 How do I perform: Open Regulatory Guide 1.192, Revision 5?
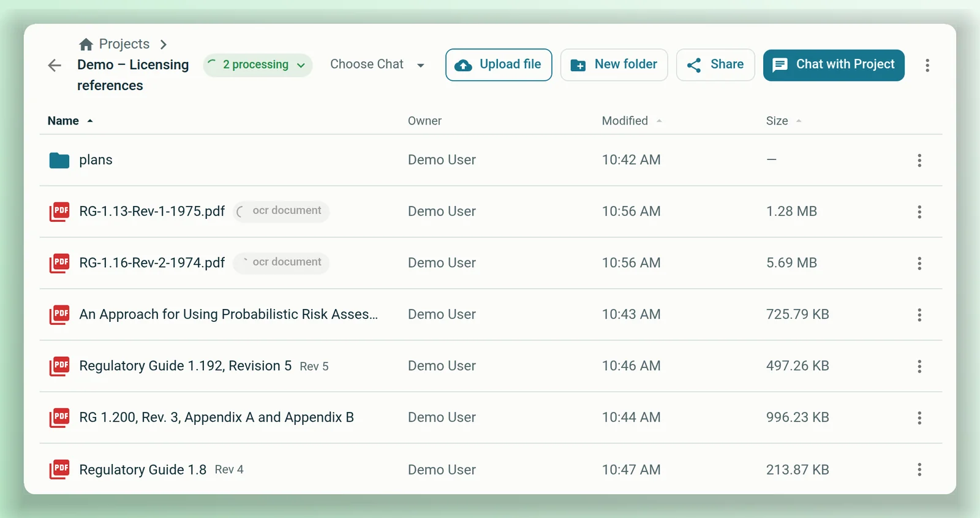pos(185,366)
